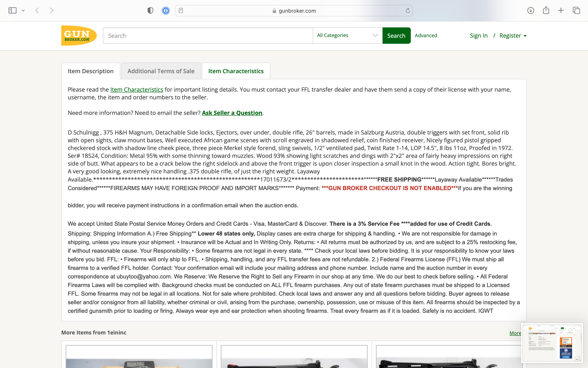Image resolution: width=588 pixels, height=368 pixels.
Task: Open the Share icon in toolbar
Action: [x=546, y=10]
